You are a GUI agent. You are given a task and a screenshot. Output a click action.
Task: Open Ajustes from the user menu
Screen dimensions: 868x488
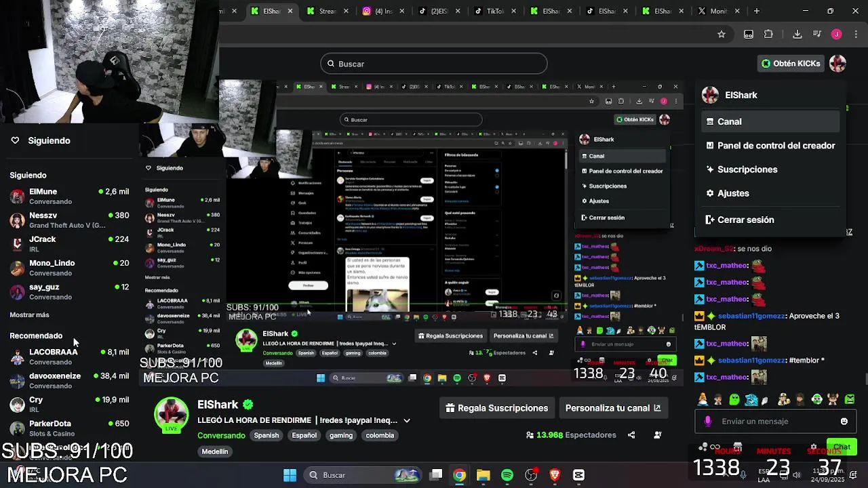click(770, 193)
